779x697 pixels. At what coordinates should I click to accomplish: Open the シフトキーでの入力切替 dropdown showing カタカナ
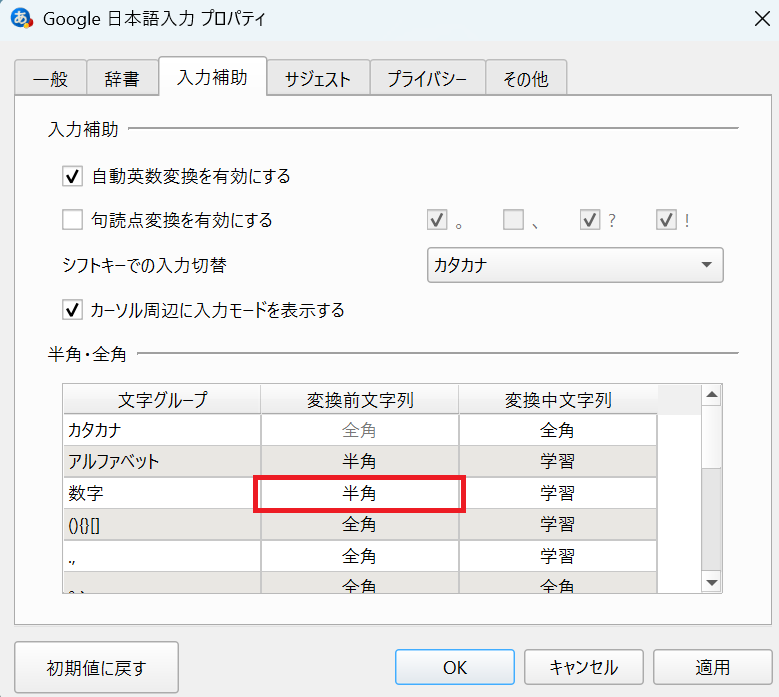(x=575, y=265)
